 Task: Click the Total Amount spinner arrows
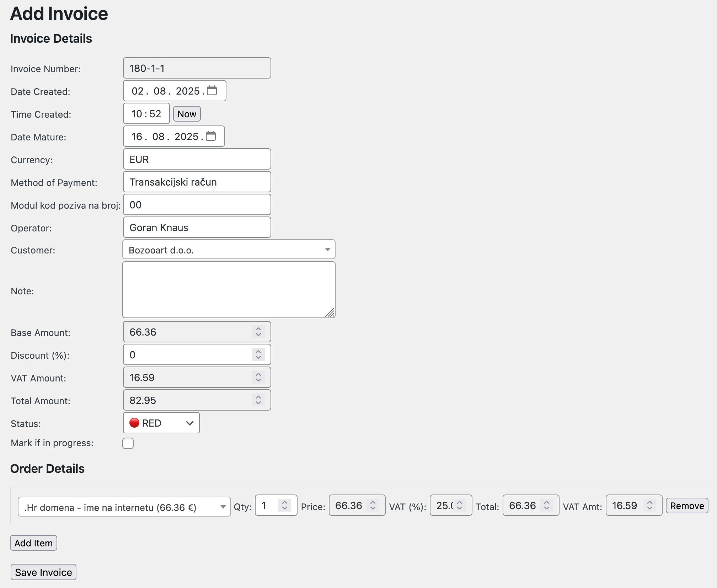(x=258, y=400)
